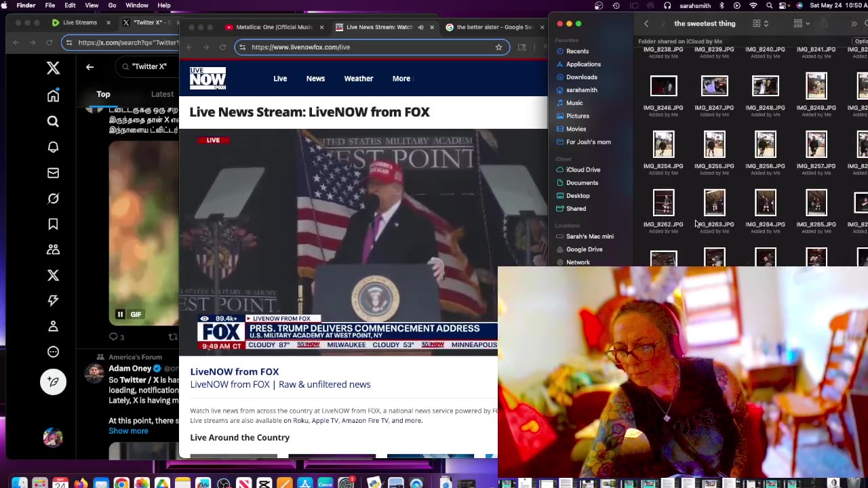Select IMG_8263.JPG thumbnail in Finder

(x=714, y=203)
